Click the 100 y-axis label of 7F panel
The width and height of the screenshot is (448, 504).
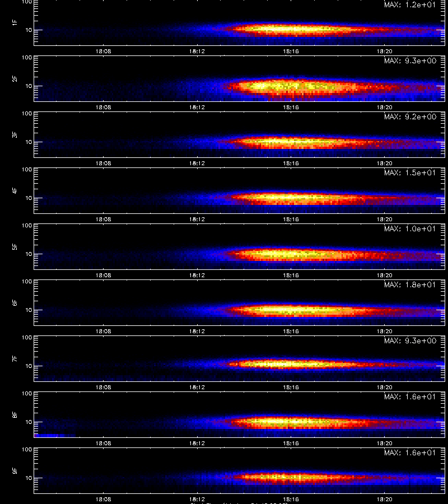[27, 338]
